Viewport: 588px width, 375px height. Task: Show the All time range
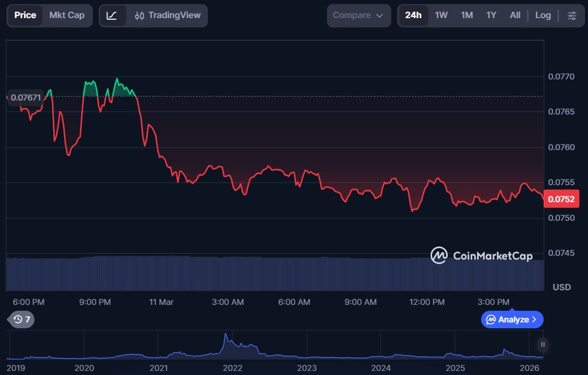click(514, 15)
